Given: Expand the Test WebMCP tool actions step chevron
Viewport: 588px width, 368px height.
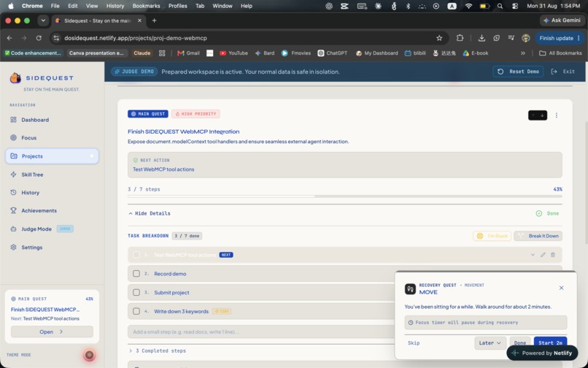Looking at the screenshot, I should [533, 255].
